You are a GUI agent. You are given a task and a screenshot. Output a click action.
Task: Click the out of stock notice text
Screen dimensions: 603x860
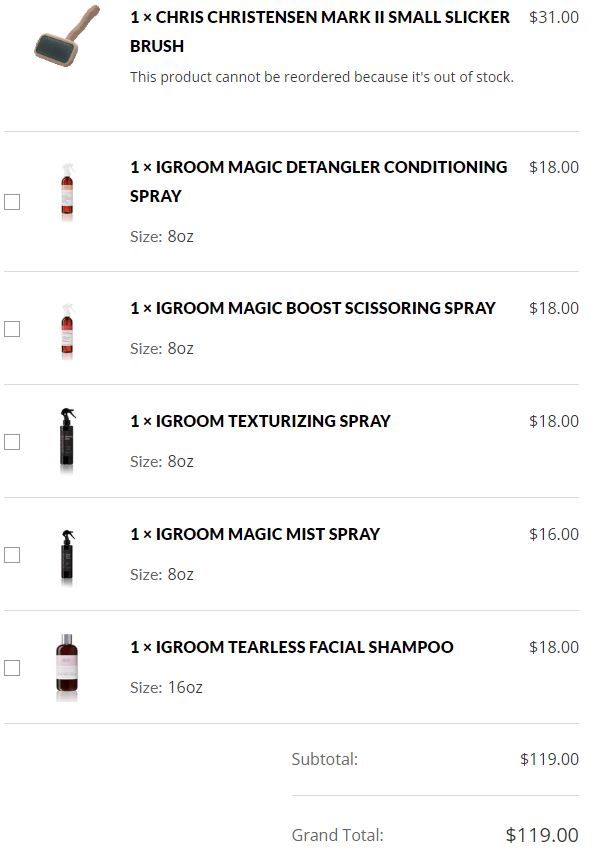coord(321,77)
